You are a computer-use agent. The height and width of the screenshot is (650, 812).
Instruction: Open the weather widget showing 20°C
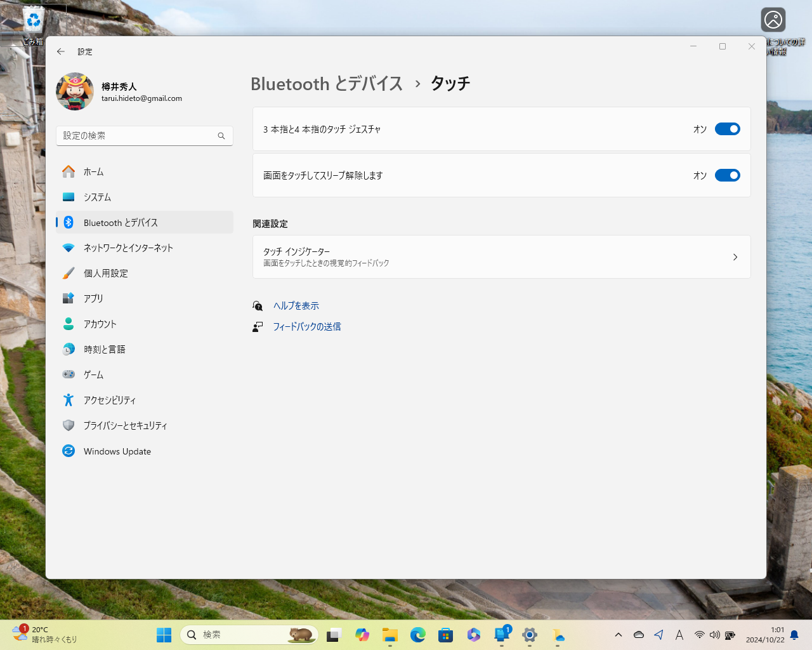(44, 635)
